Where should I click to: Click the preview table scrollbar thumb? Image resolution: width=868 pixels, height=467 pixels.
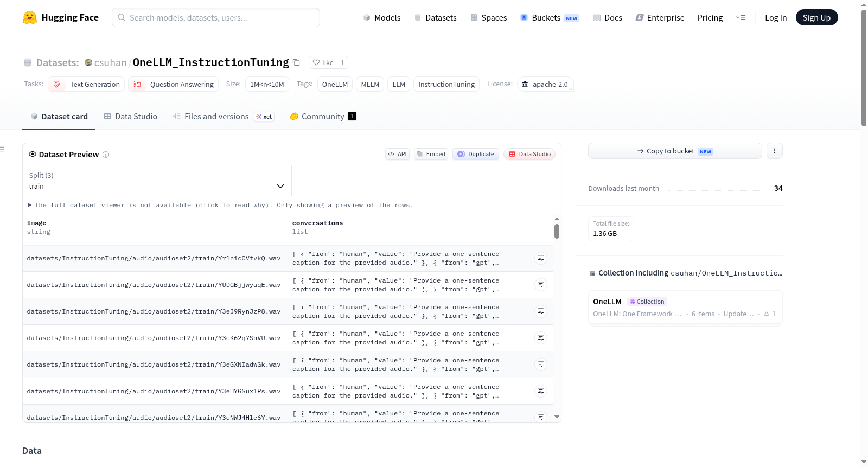(557, 231)
